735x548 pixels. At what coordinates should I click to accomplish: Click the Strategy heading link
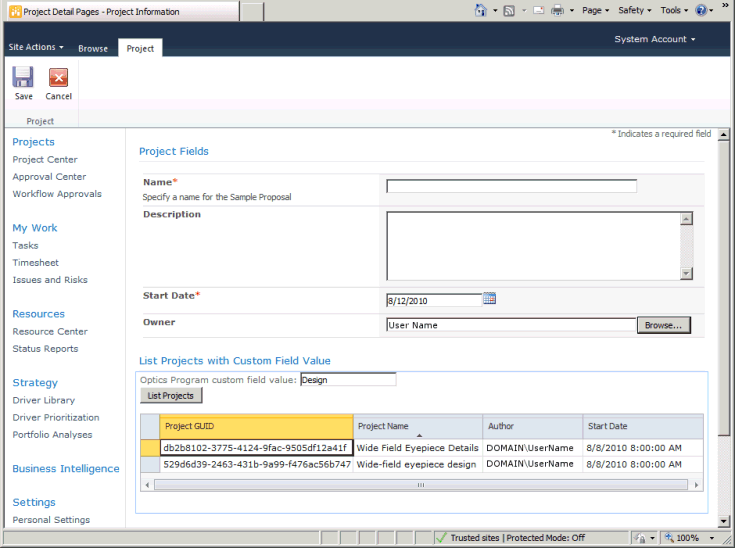coord(35,383)
